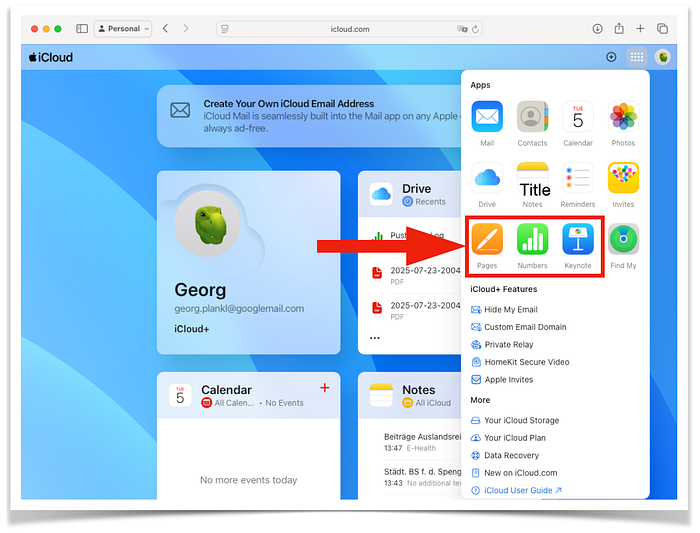Reload the page in Safari
The width and height of the screenshot is (700, 533).
click(475, 29)
